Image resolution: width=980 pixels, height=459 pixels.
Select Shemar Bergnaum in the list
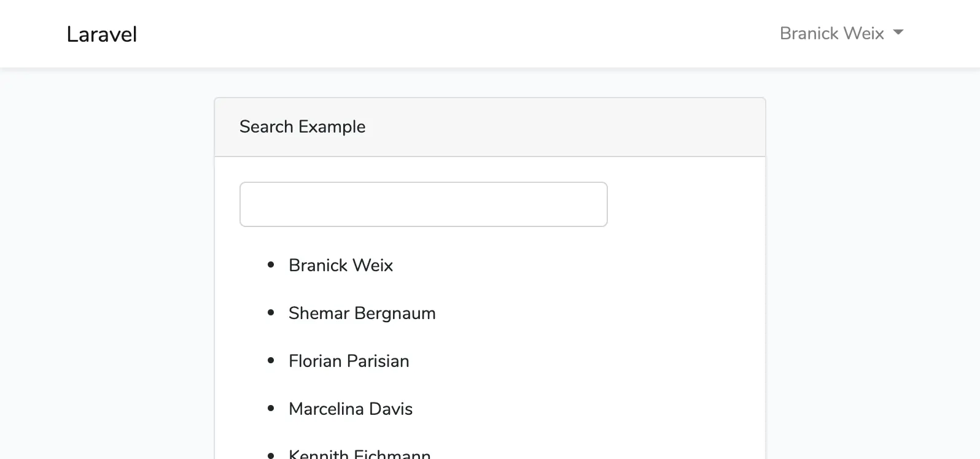(x=362, y=313)
